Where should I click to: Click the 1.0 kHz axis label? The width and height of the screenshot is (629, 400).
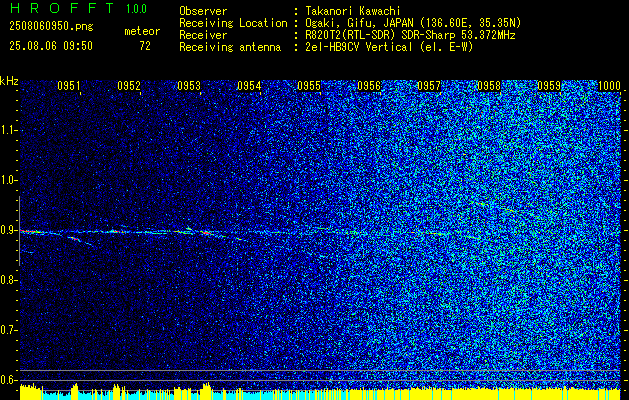pyautogui.click(x=9, y=180)
